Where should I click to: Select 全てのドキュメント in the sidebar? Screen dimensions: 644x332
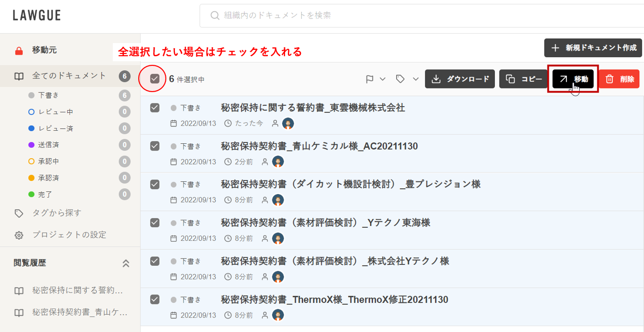[x=69, y=76]
